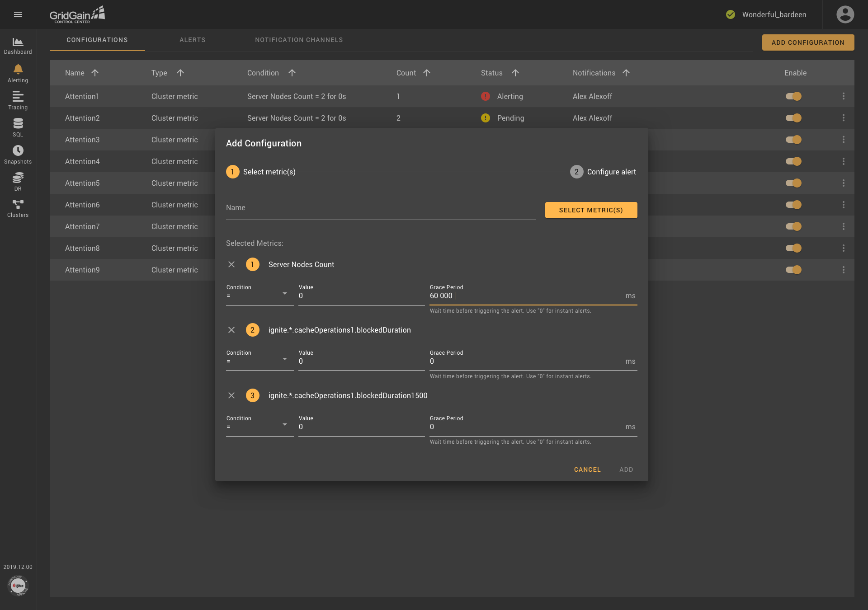The width and height of the screenshot is (868, 610).
Task: Toggle the Enable switch for Attention3
Action: [793, 139]
